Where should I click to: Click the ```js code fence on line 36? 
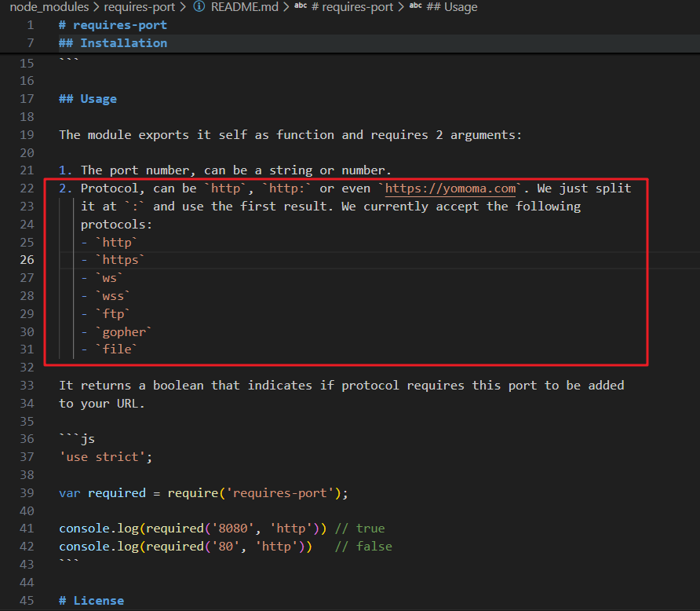click(77, 439)
